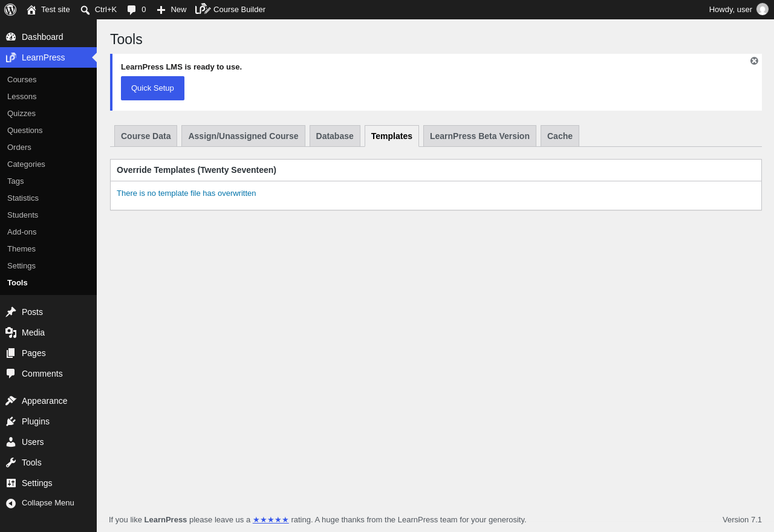Click the LearnPress menu label
This screenshot has height=532, width=774.
(44, 57)
